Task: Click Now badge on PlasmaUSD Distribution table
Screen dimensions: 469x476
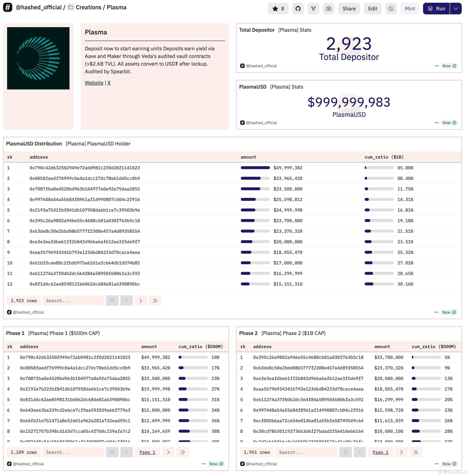Action: (449, 312)
